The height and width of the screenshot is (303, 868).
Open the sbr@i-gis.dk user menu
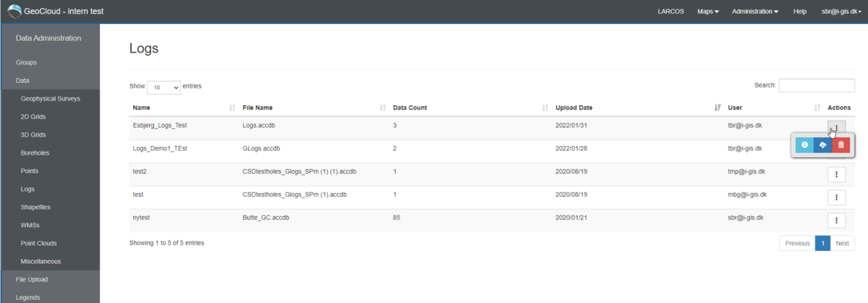coord(842,11)
